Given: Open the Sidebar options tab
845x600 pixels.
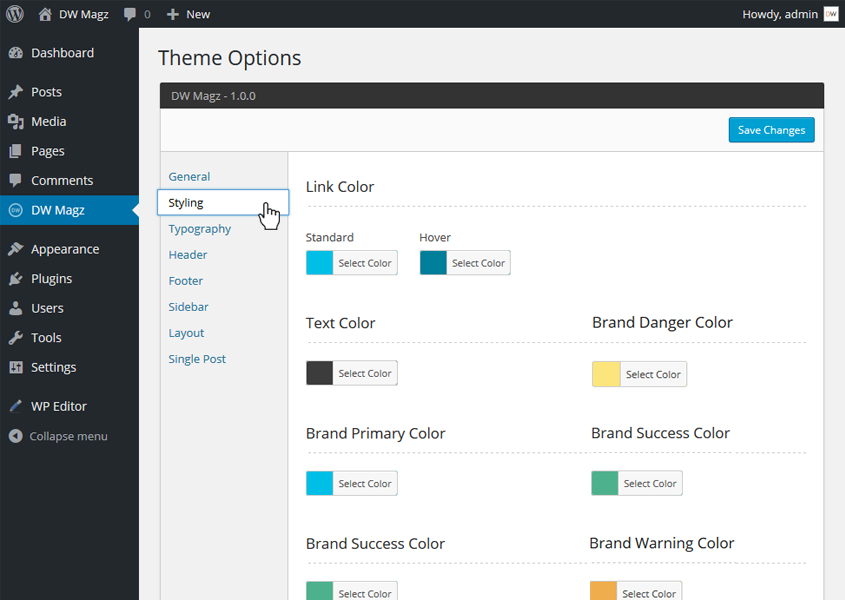Looking at the screenshot, I should [188, 307].
